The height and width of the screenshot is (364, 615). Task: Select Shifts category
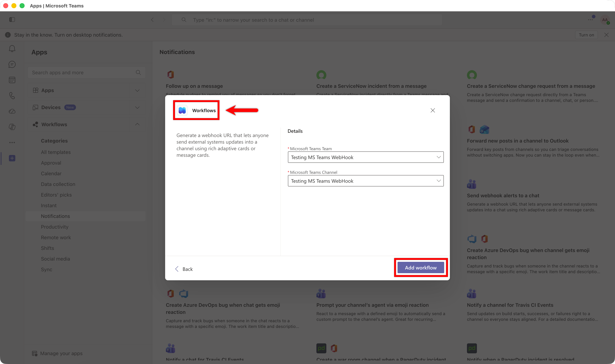(x=47, y=248)
